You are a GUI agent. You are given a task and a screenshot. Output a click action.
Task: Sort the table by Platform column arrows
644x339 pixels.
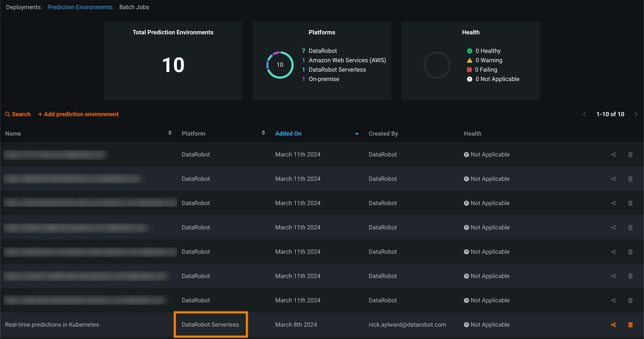tap(263, 133)
